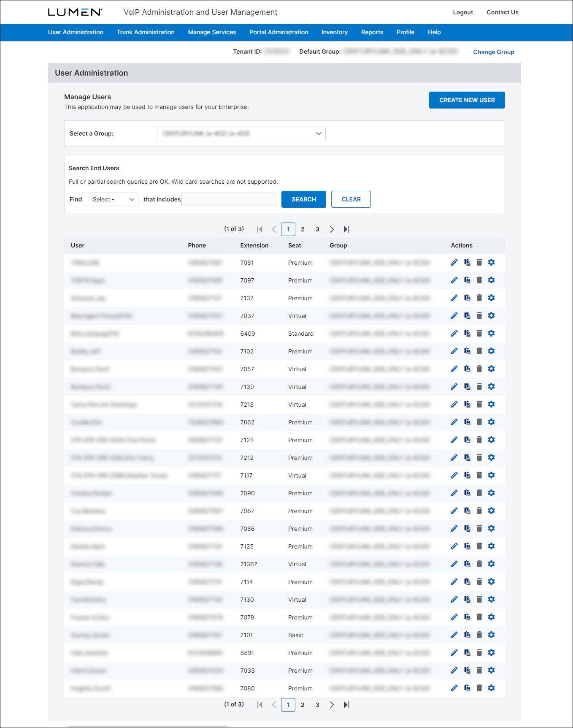Copy user with extension 7097
Viewport: 573px width, 728px height.
[x=467, y=280]
